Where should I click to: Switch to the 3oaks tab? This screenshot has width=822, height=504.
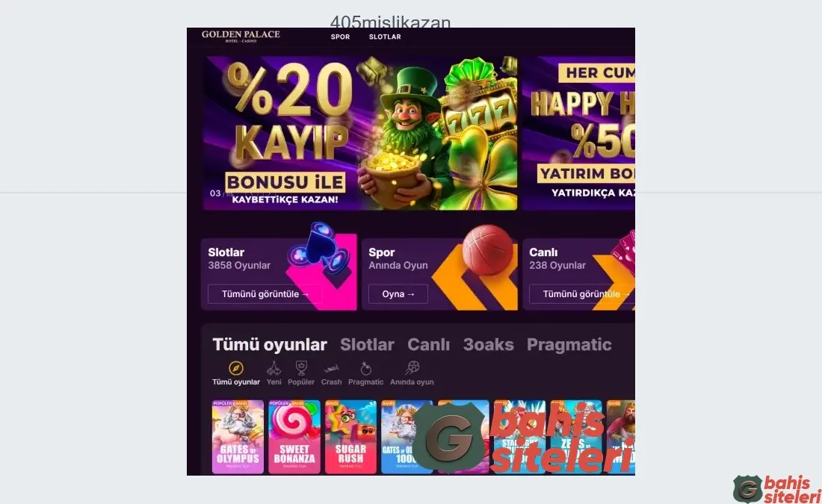click(x=488, y=344)
